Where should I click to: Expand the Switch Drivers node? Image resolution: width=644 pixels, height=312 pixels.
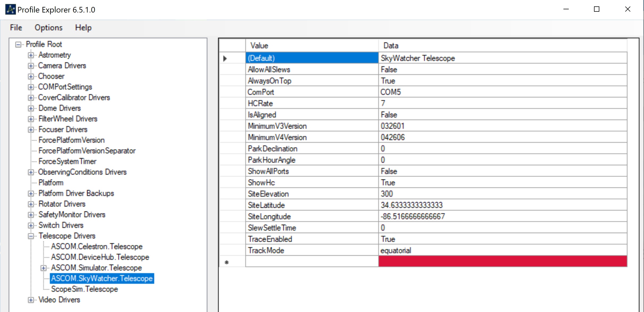point(31,225)
